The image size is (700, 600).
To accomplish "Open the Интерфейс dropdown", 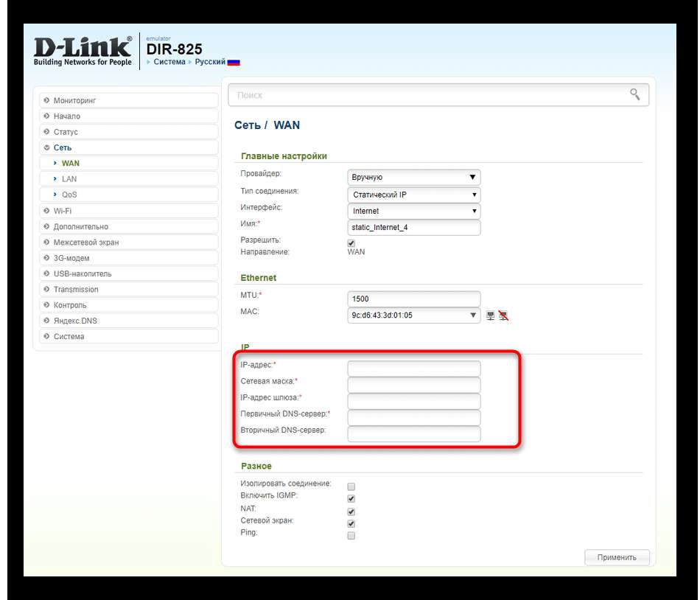I will point(413,211).
